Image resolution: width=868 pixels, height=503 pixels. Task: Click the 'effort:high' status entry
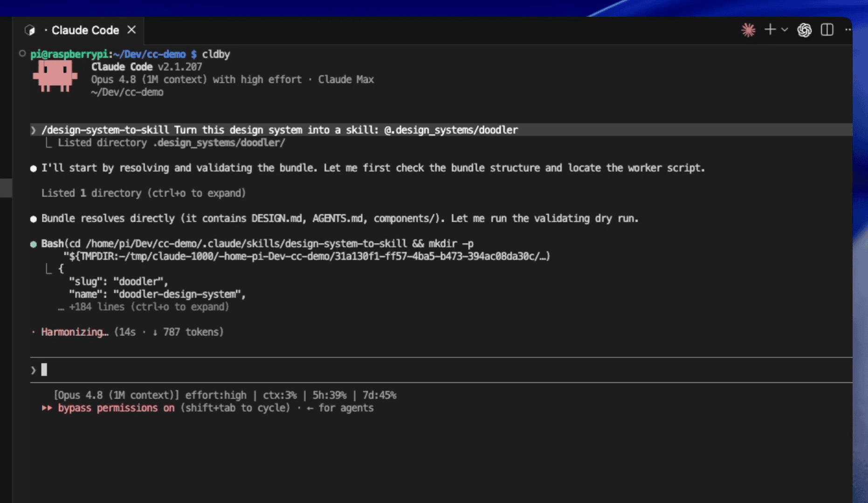(216, 395)
